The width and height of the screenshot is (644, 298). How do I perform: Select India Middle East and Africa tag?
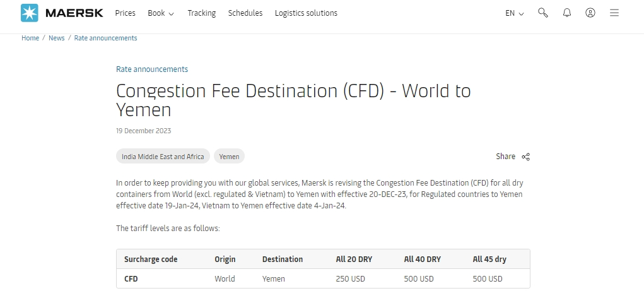(x=163, y=157)
